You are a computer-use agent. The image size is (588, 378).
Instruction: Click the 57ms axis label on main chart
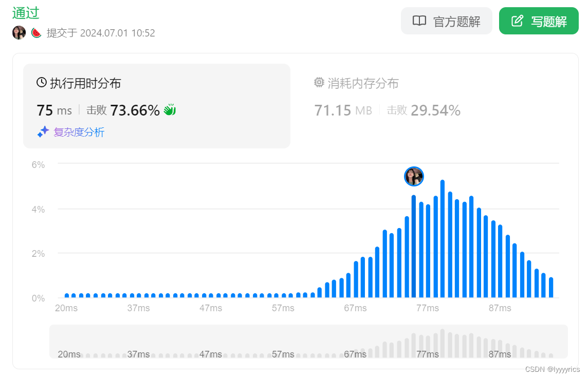pos(283,308)
